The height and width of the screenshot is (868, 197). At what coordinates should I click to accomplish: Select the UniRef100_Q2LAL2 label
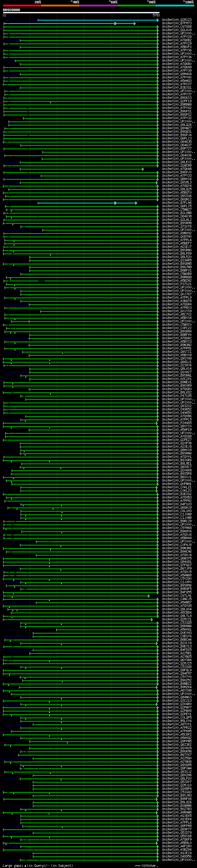tap(177, 220)
